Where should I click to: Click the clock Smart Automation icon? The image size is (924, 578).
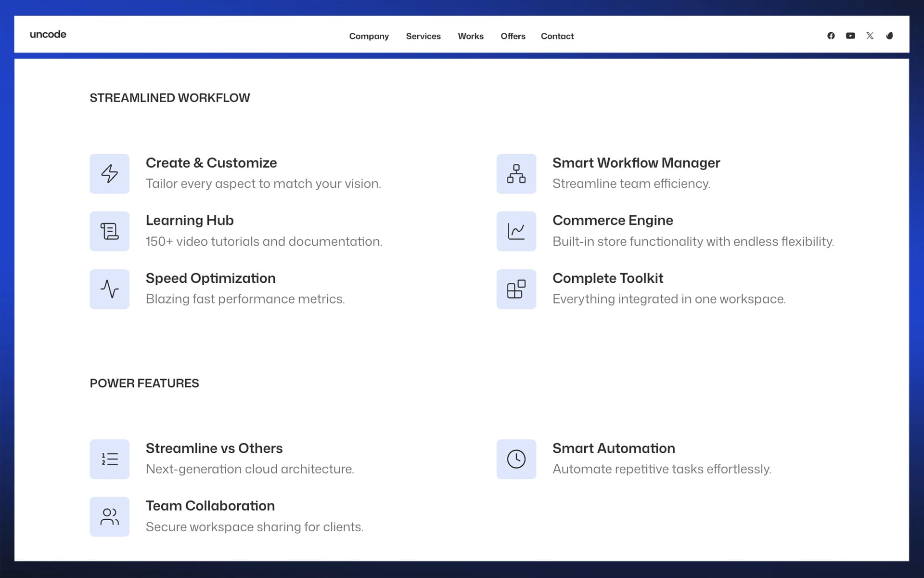click(516, 459)
